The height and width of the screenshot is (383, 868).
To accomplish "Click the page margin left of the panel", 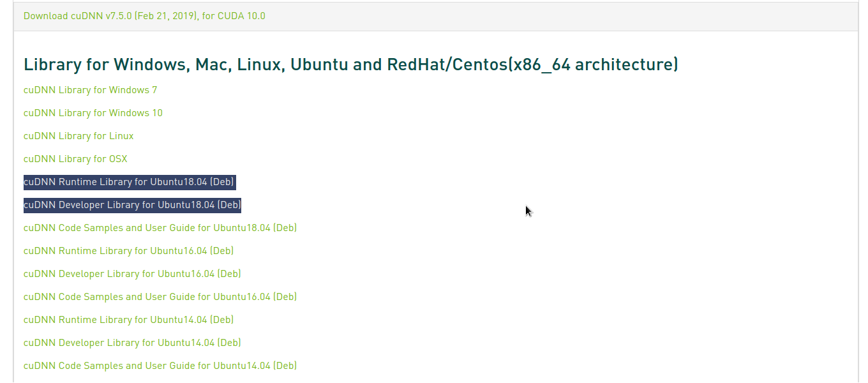I will [6, 191].
